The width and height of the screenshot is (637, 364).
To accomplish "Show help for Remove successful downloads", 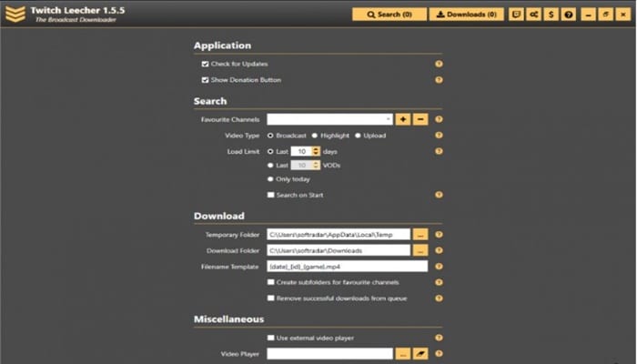I will 439,298.
